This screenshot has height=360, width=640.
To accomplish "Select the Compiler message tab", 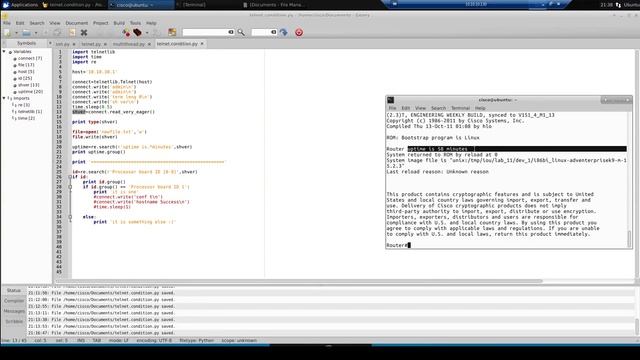I will coord(13,301).
